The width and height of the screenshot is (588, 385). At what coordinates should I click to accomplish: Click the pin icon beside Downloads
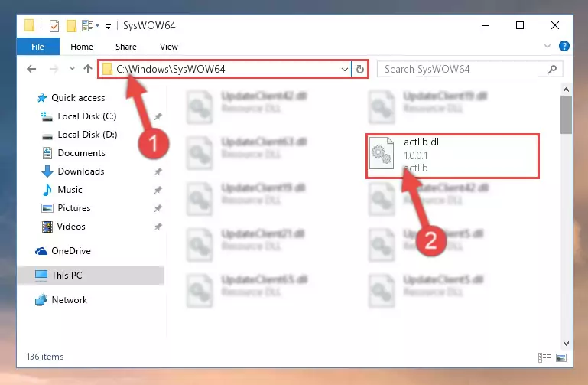click(x=158, y=172)
